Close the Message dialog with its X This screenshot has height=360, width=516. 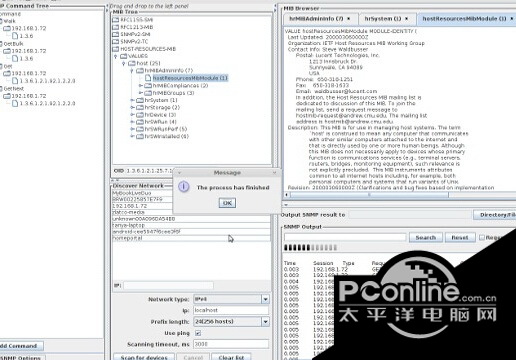274,173
